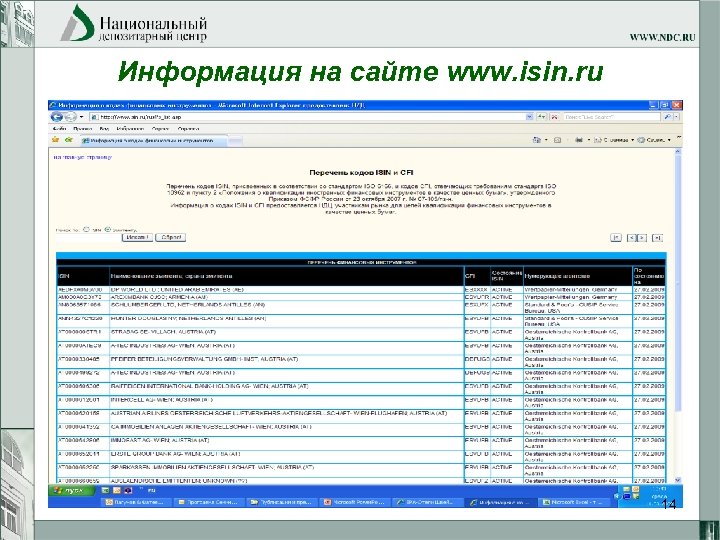
Task: Expand the address bar history dropdown
Action: click(x=529, y=117)
